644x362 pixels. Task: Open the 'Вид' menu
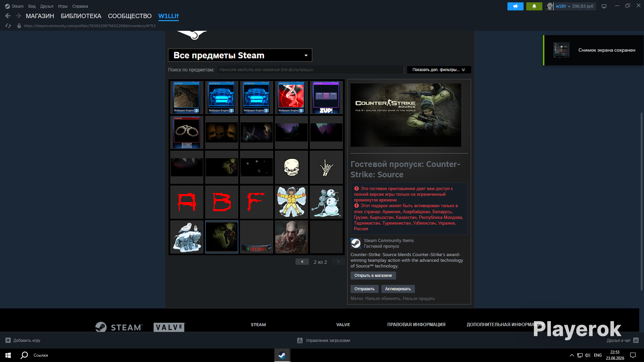32,6
